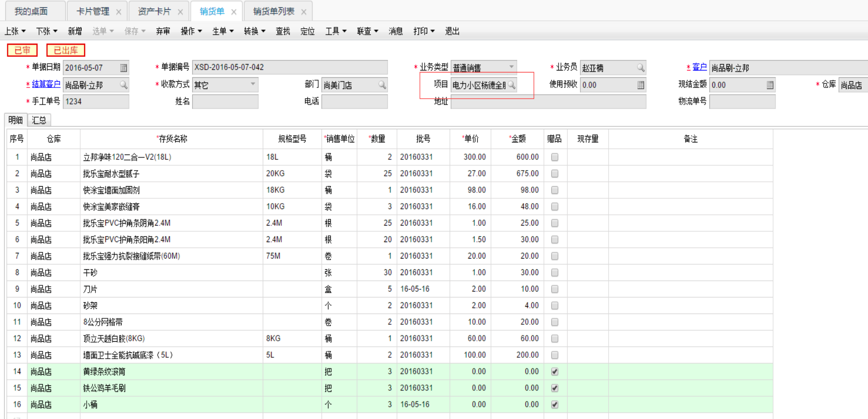Click the 批乐宝强力抗裂接缝纸带(60M) cell
This screenshot has width=868, height=419.
point(172,256)
